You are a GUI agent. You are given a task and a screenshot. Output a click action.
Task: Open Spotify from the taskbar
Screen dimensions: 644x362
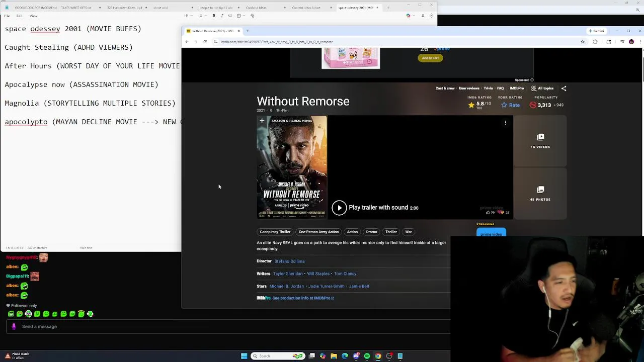coord(367,356)
